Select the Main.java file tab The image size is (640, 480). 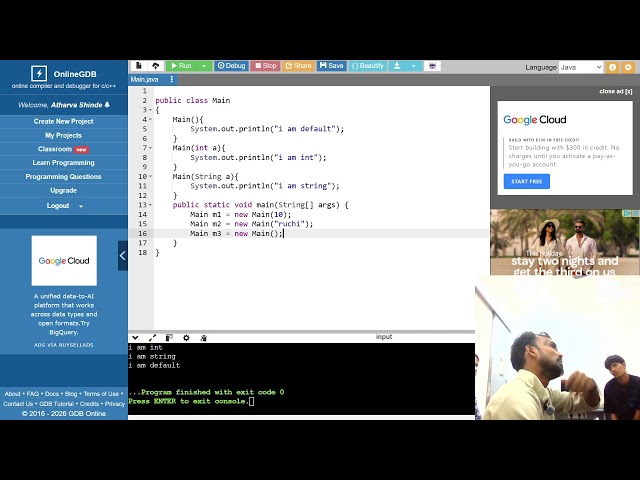[144, 79]
